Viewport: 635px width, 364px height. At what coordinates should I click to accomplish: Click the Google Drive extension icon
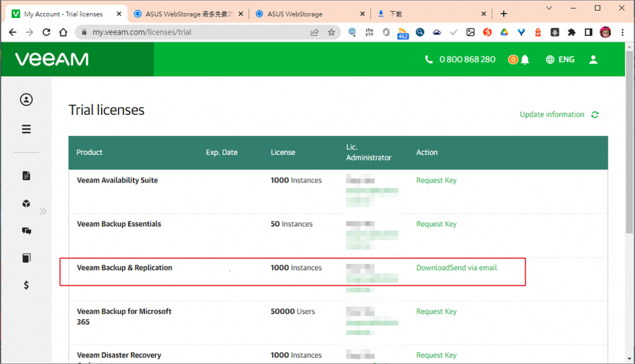coord(504,32)
